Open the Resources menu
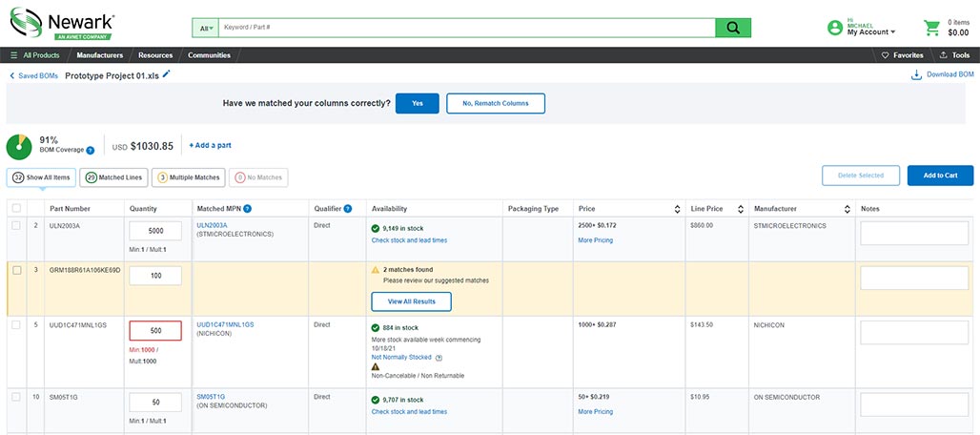Screen dimensions: 980x435 (x=155, y=55)
